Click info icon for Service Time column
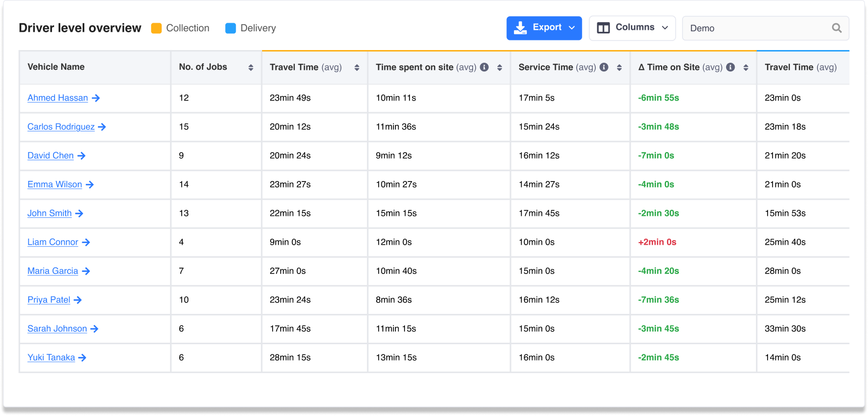The image size is (868, 416). pyautogui.click(x=604, y=67)
